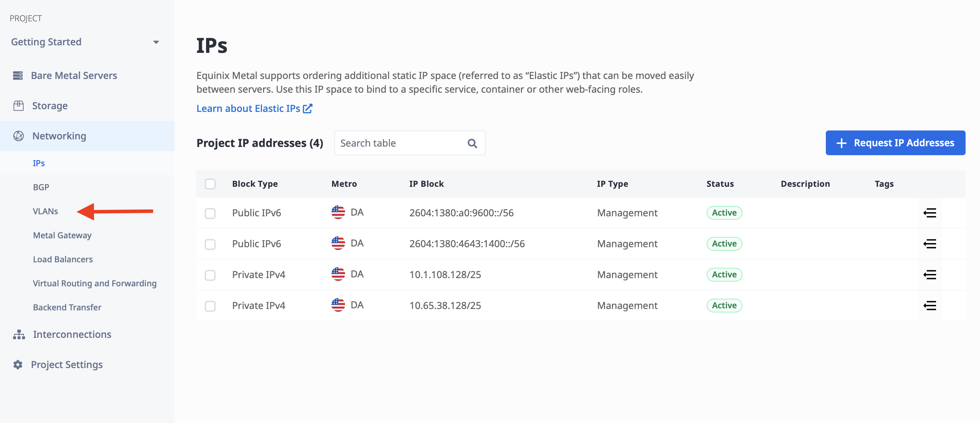Click the Bare Metal Servers icon
This screenshot has height=423, width=980.
(18, 75)
